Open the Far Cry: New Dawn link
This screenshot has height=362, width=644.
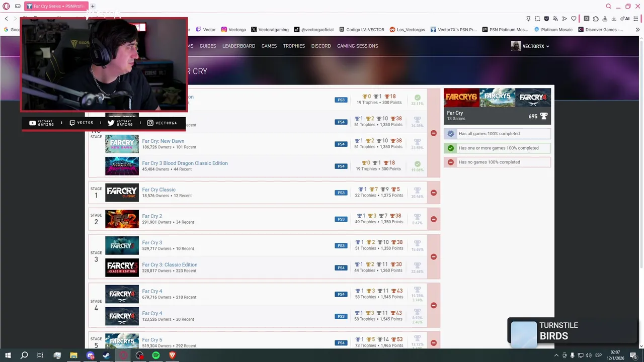[x=163, y=141]
